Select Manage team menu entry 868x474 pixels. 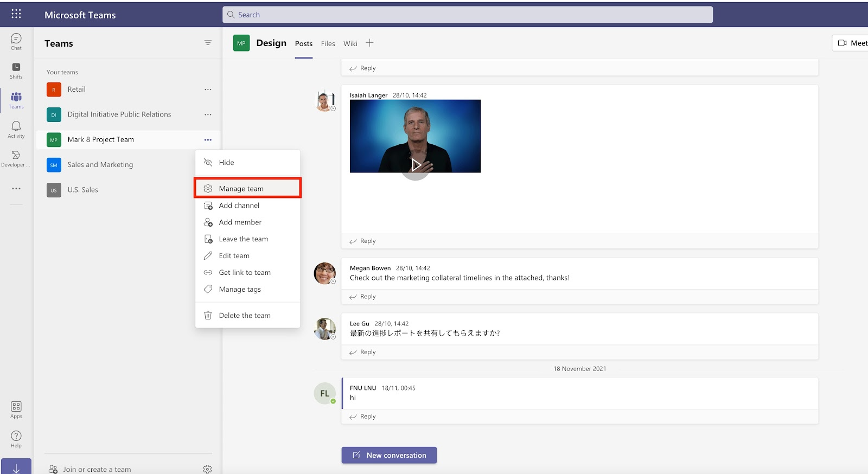pyautogui.click(x=247, y=188)
